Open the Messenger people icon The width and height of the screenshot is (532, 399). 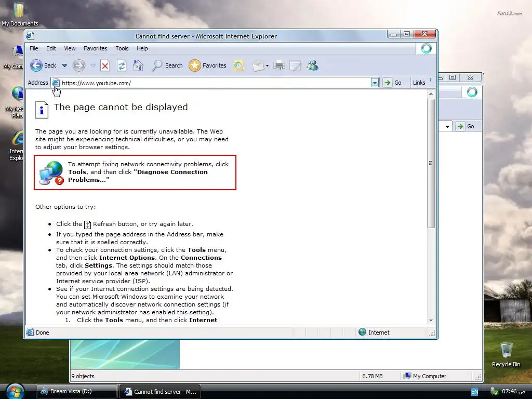[x=312, y=65]
